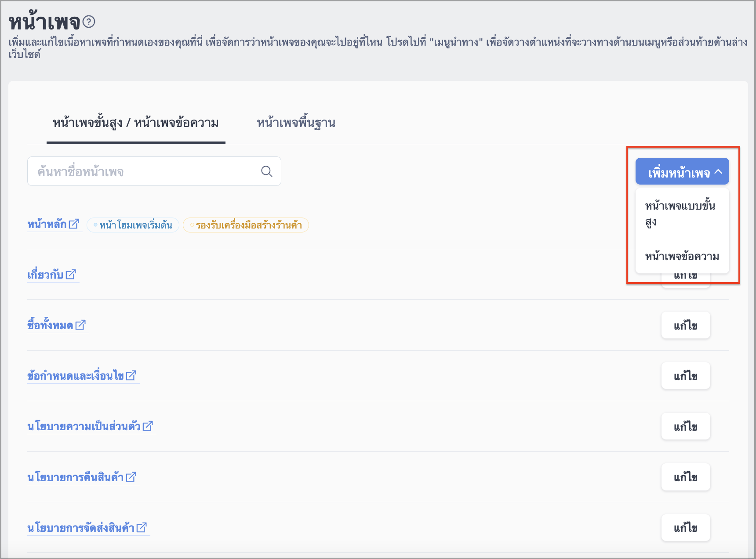
Task: Open the ซื้อทั้งหมด page link
Action: pyautogui.click(x=50, y=325)
